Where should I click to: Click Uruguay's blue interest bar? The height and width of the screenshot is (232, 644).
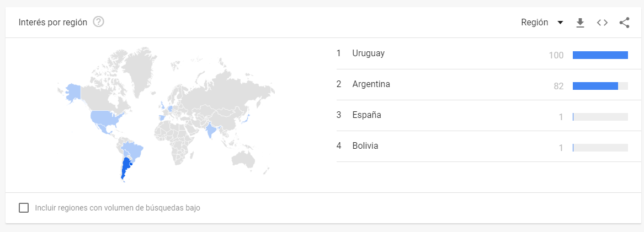600,55
